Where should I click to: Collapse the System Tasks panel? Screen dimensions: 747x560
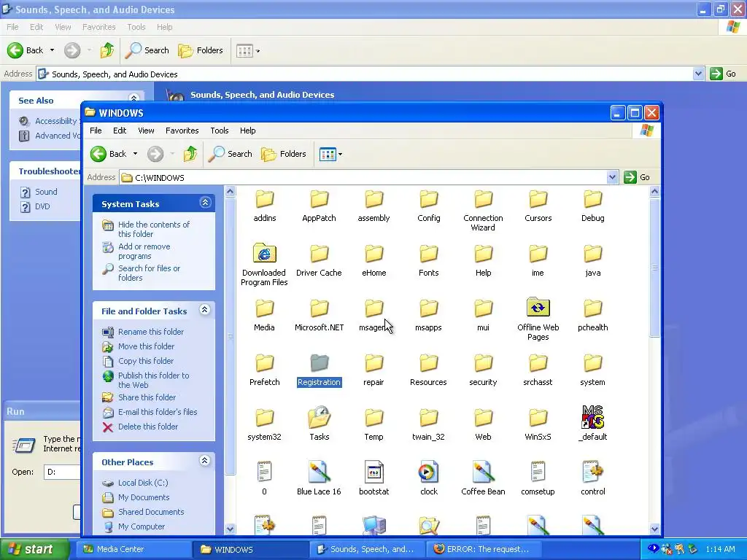pyautogui.click(x=205, y=203)
